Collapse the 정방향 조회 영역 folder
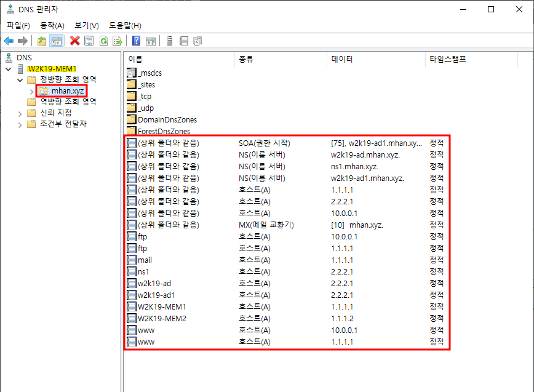The height and width of the screenshot is (392, 534). coord(20,81)
